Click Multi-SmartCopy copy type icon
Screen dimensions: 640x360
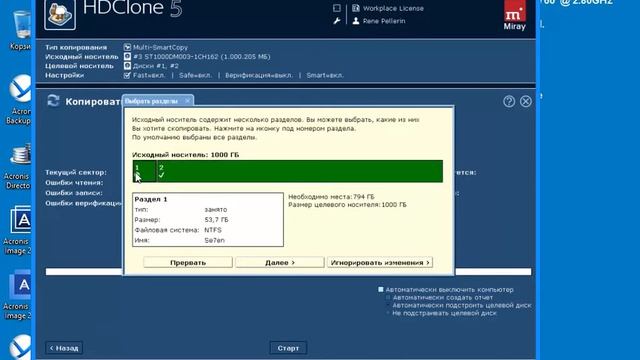click(x=127, y=47)
